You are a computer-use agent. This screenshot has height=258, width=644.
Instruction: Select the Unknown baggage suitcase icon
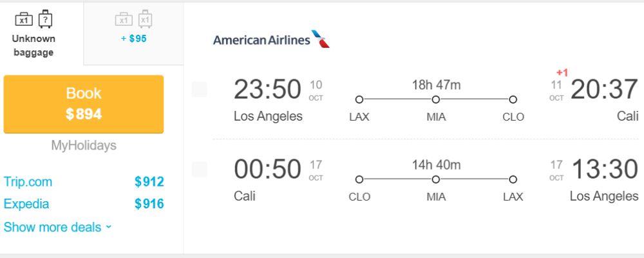pos(46,19)
